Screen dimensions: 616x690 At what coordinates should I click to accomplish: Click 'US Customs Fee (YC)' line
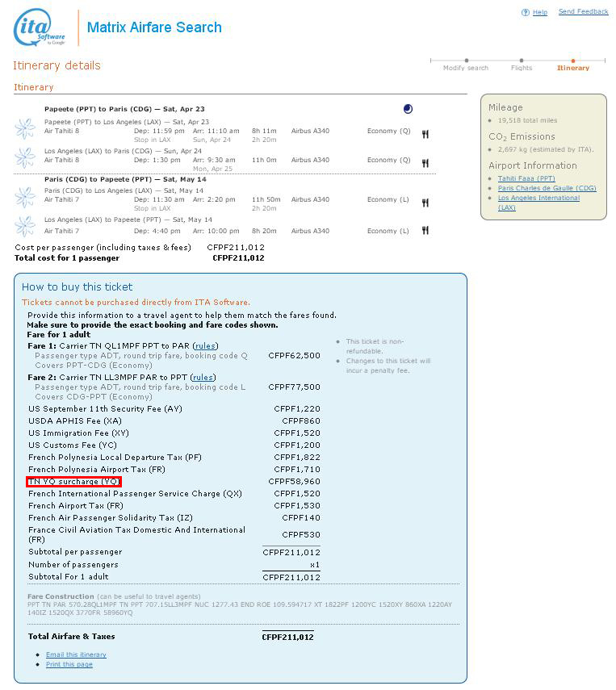(x=73, y=445)
